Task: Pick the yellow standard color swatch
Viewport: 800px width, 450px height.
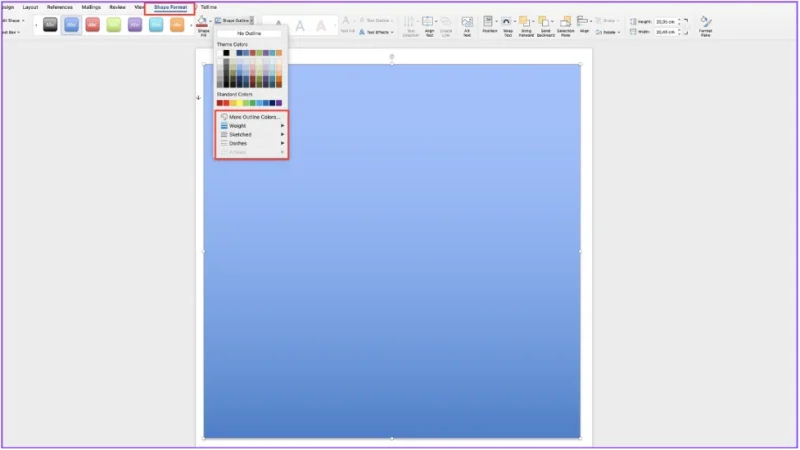Action: pyautogui.click(x=241, y=103)
